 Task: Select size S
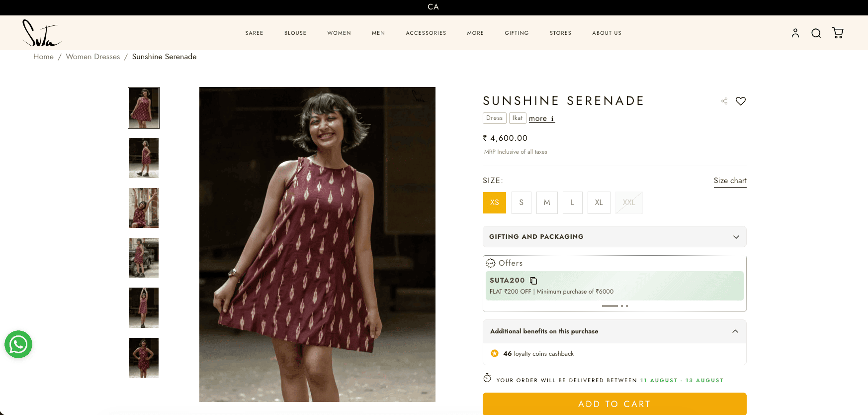pos(521,203)
